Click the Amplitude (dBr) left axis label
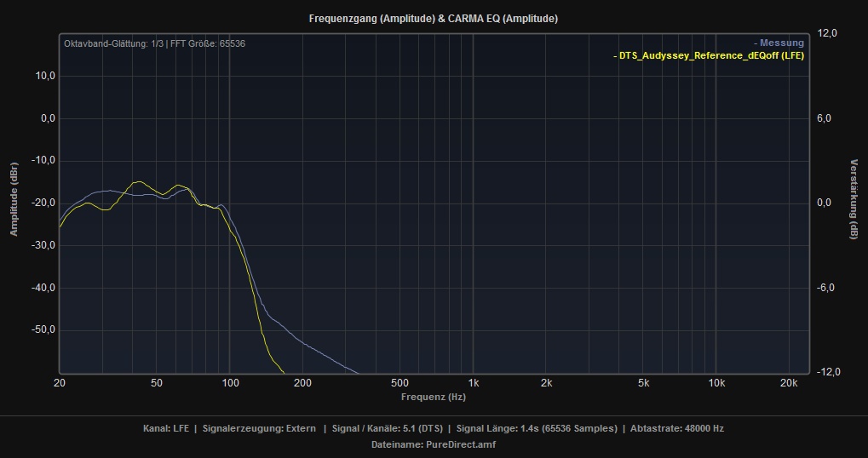The width and height of the screenshot is (868, 458). click(14, 199)
